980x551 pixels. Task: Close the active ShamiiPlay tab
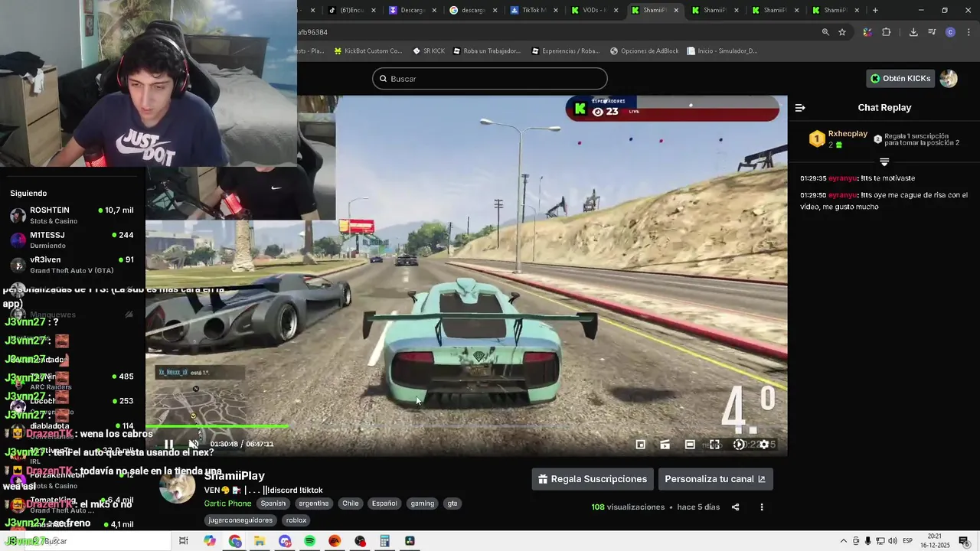tap(676, 10)
